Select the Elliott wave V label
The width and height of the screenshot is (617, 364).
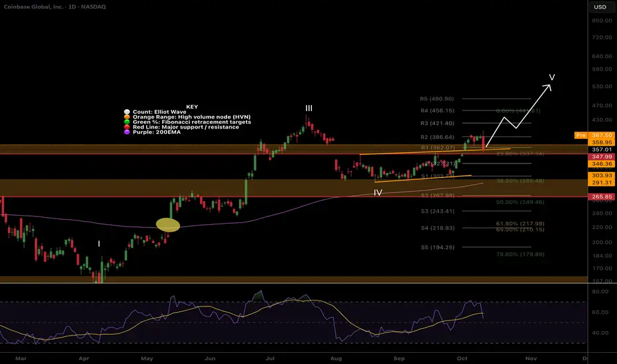pos(552,77)
